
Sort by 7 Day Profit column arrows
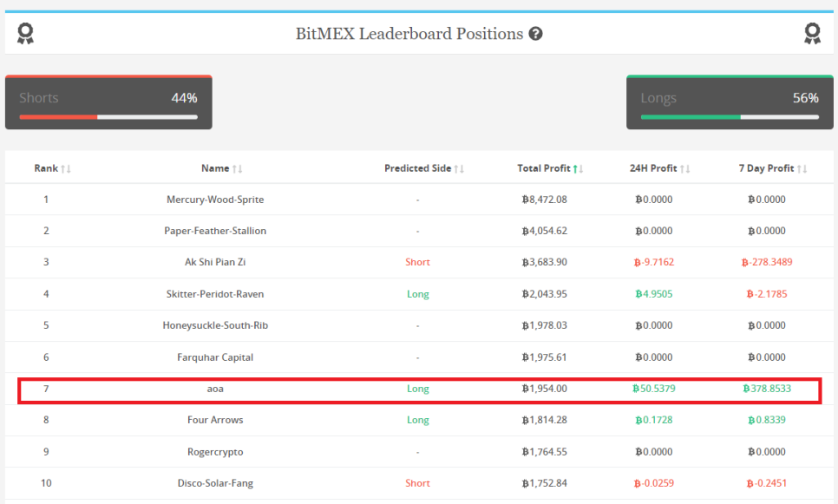pos(802,169)
